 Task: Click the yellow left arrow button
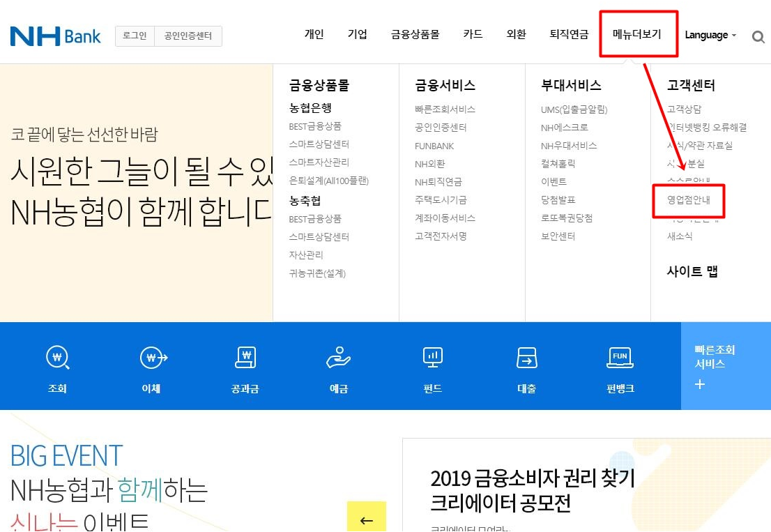pyautogui.click(x=366, y=517)
